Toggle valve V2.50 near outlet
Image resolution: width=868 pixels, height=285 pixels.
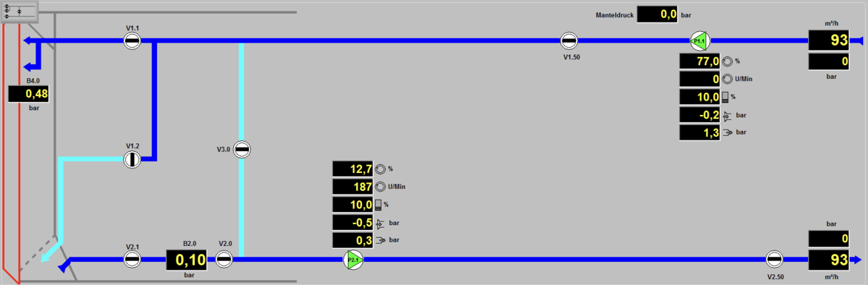pos(774,258)
